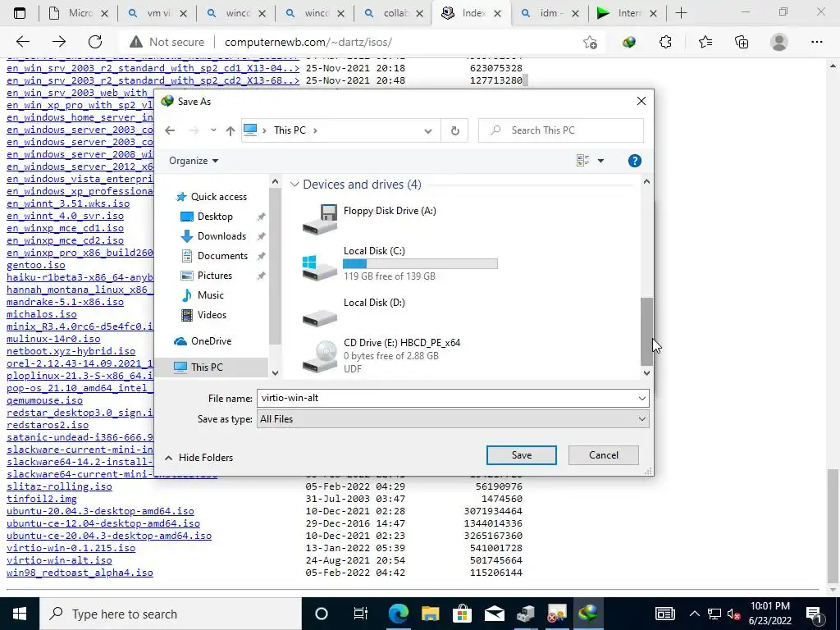Click the Search This PC box

(561, 130)
